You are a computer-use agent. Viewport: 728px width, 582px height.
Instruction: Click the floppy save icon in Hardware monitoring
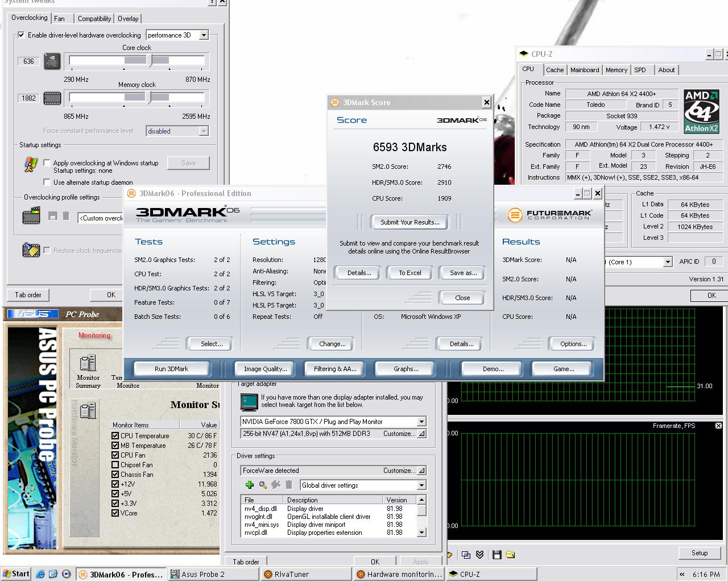[497, 555]
